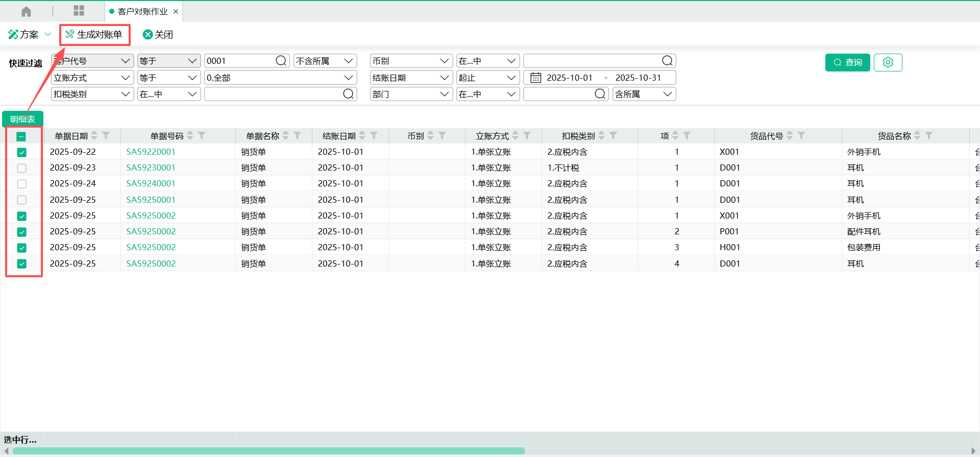Image resolution: width=980 pixels, height=457 pixels.
Task: Click the horizontal scrollbar at the bottom
Action: click(268, 451)
